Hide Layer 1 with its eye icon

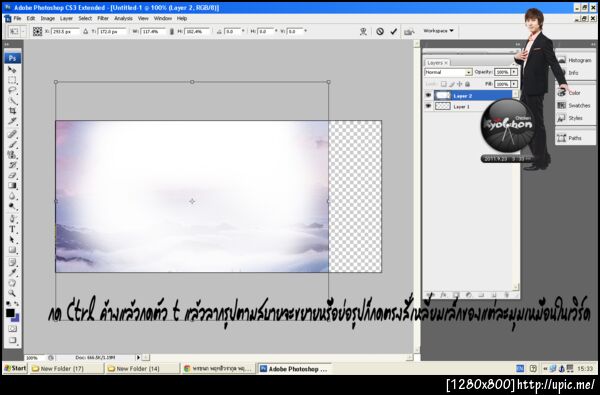click(x=428, y=106)
